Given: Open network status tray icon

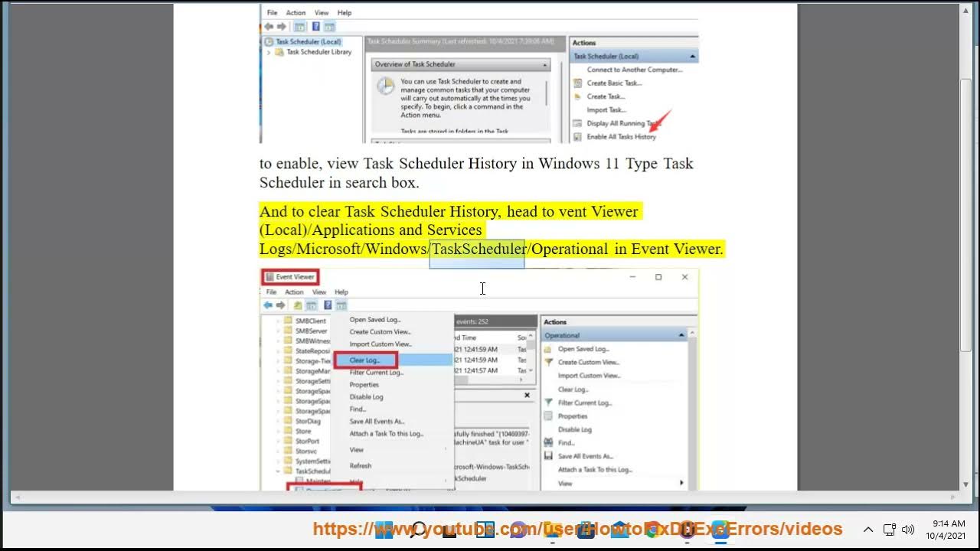Looking at the screenshot, I should point(889,530).
